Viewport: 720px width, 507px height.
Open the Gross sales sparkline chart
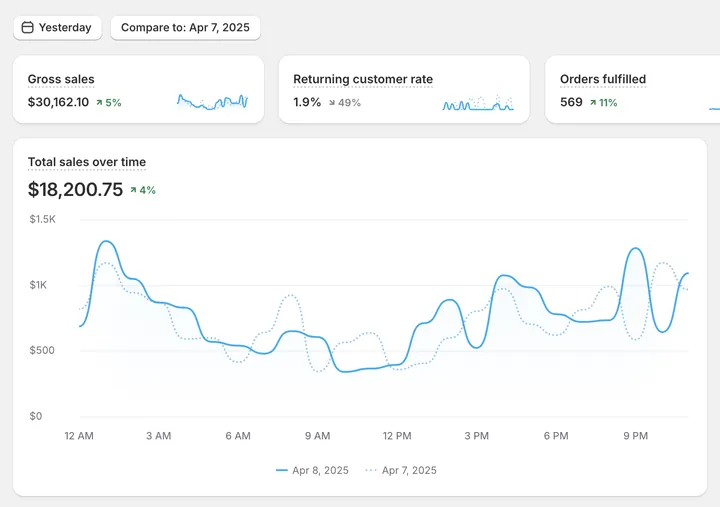pyautogui.click(x=213, y=101)
